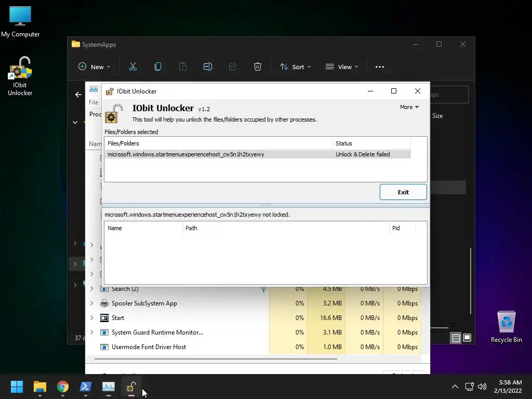
Task: Click the Delete trash icon in SystemApps toolbar
Action: click(x=258, y=67)
